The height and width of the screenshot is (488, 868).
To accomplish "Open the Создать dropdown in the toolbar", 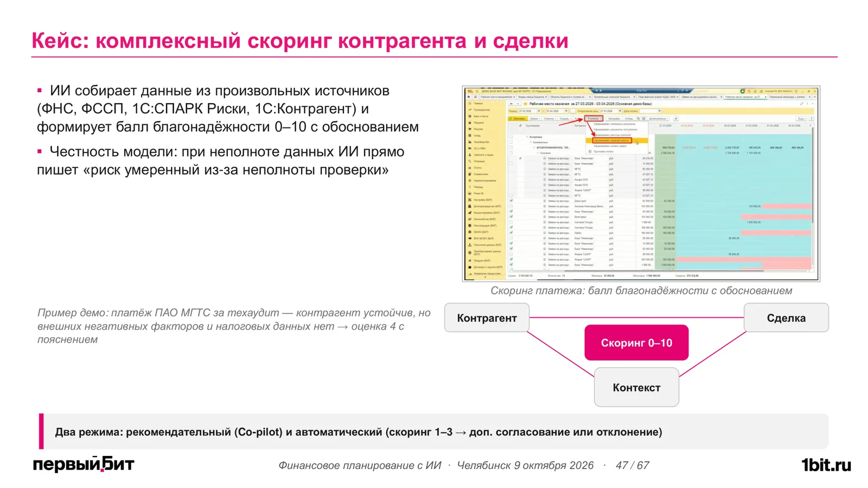I will (565, 119).
